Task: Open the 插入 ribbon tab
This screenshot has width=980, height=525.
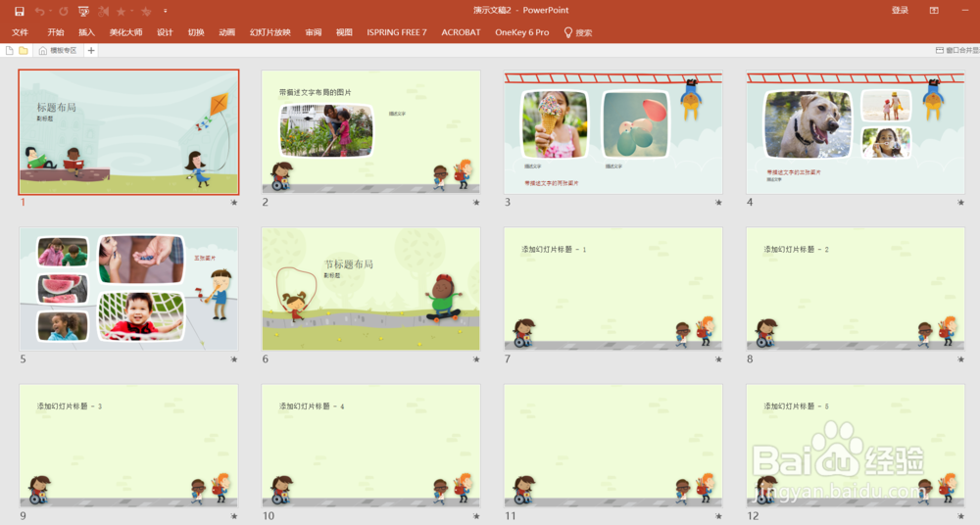Action: pos(87,32)
